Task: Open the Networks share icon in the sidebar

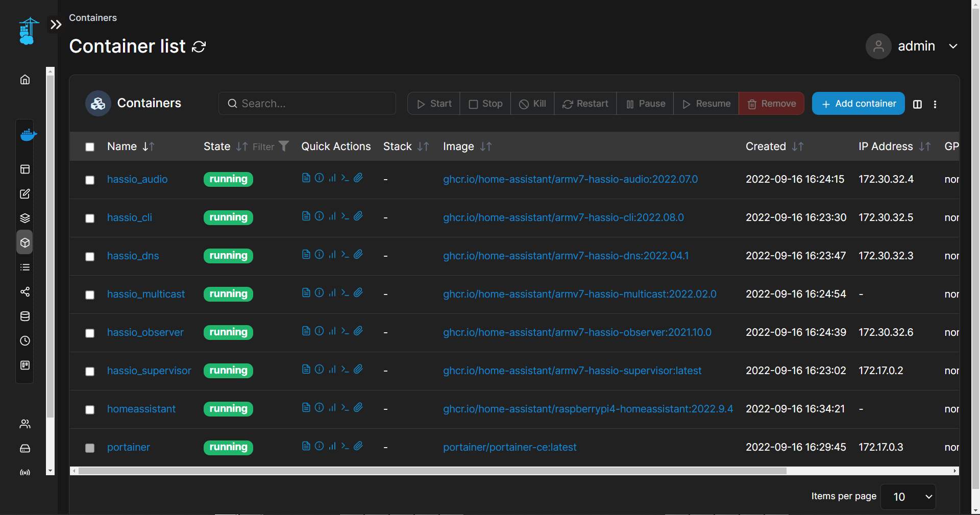Action: click(x=25, y=292)
